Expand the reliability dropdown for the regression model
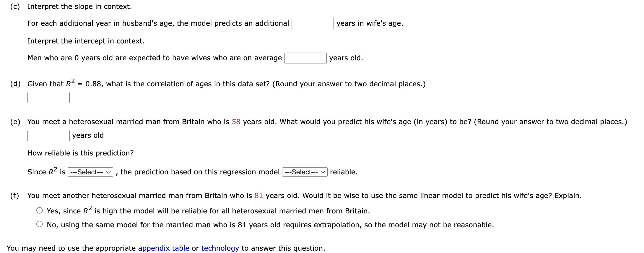This screenshot has height=253, width=644. tap(304, 172)
